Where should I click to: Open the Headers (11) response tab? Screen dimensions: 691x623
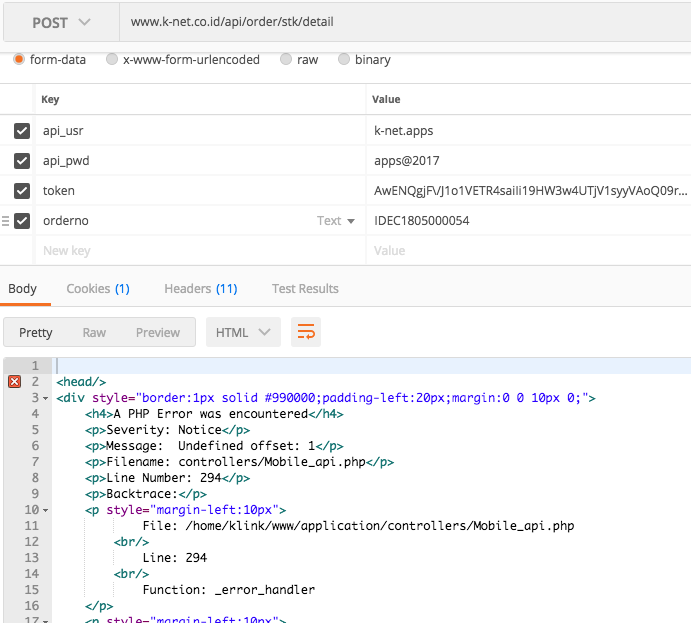tap(200, 289)
